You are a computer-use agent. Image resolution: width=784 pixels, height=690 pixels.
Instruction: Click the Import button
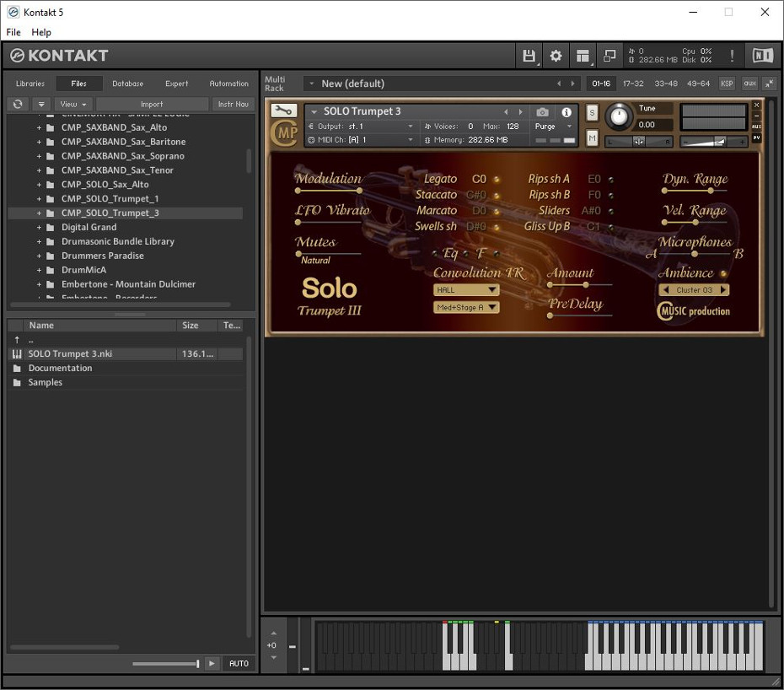coord(152,104)
